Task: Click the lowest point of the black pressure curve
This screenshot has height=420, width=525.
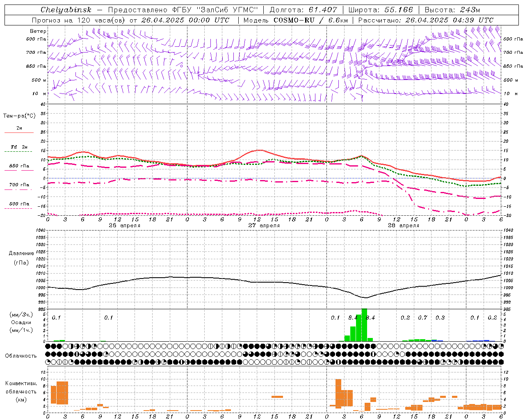Action: (366, 298)
